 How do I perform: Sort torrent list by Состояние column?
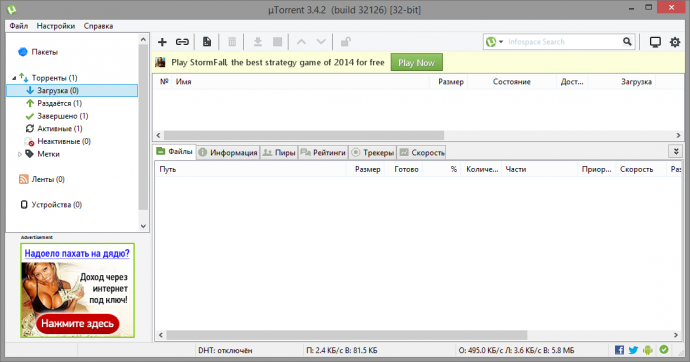click(511, 81)
